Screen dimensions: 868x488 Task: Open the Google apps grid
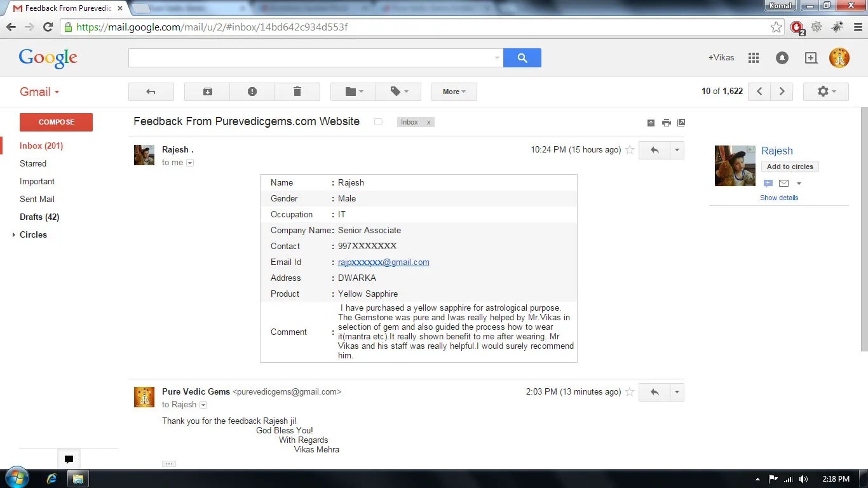754,58
